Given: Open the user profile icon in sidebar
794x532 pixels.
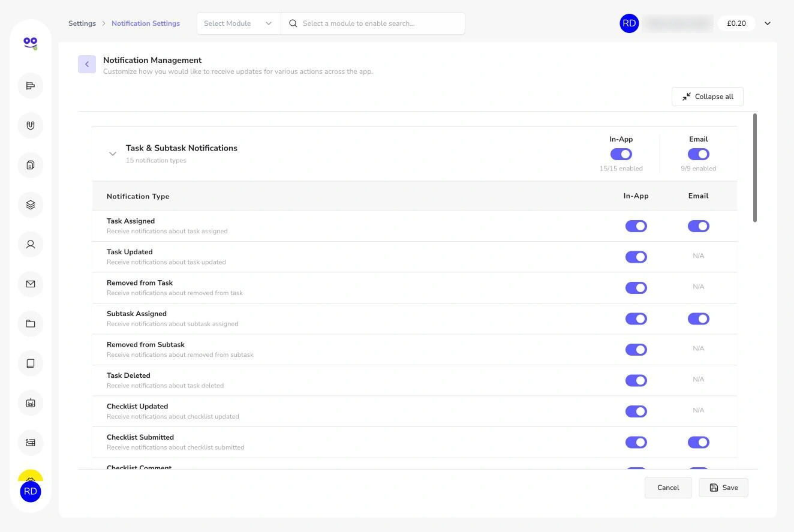Looking at the screenshot, I should (x=31, y=244).
